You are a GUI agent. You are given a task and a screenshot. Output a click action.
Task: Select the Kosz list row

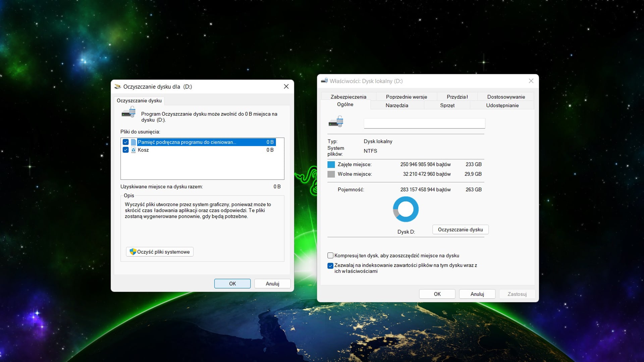[x=199, y=150]
